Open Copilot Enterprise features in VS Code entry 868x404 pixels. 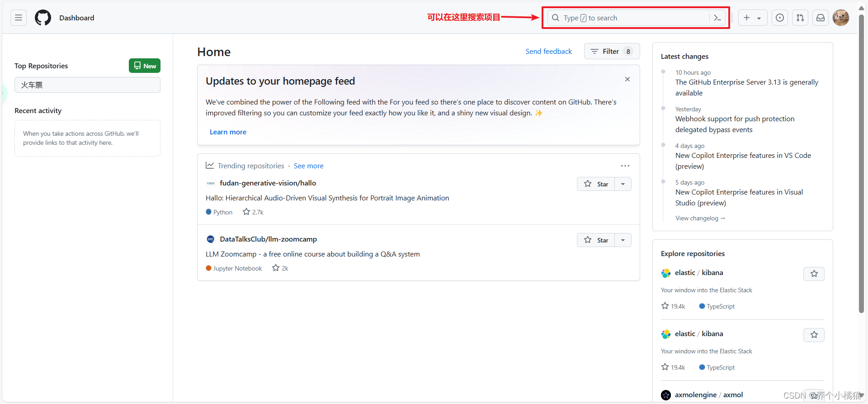743,161
